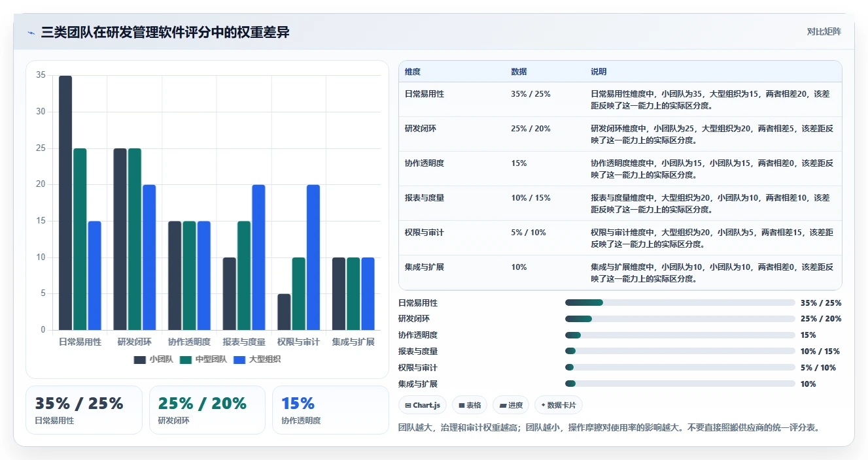868x460 pixels.
Task: Click the 中型团队 bar for 日常易用性
Action: (x=80, y=239)
